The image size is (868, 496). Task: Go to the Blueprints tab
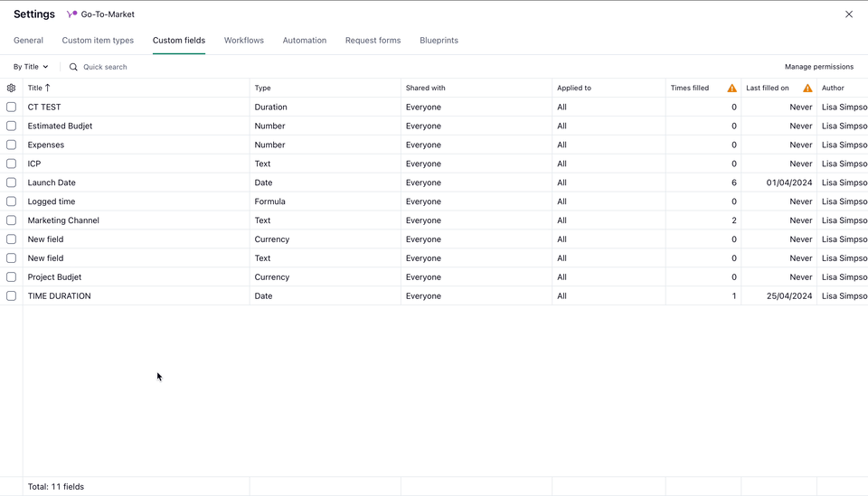tap(439, 41)
